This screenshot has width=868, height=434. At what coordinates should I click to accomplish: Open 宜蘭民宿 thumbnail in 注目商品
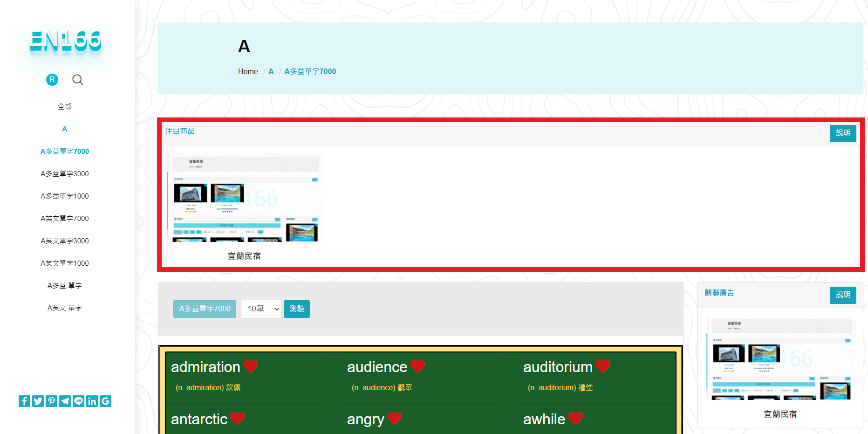(245, 198)
